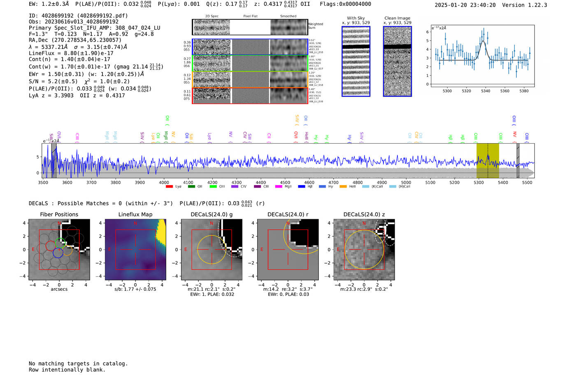Screen dimensions: 576x392
Task: Click the LyA z = 3.3903 text
Action: [51, 95]
